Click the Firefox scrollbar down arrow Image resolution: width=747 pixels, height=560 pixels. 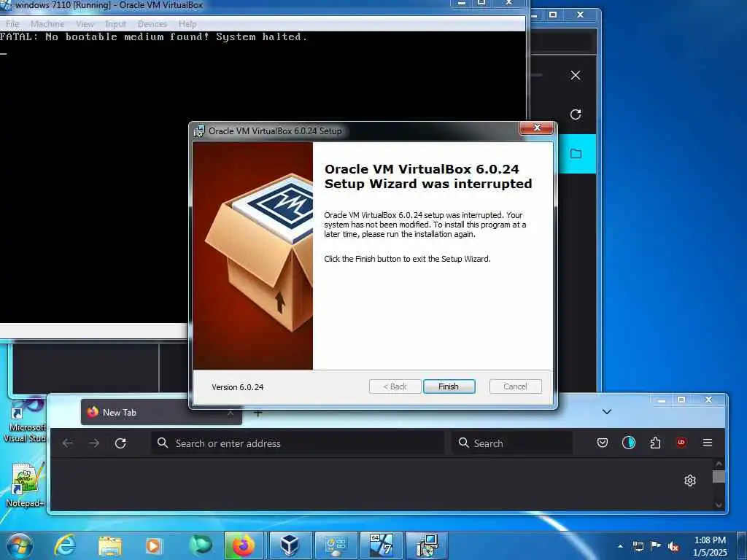[x=719, y=505]
